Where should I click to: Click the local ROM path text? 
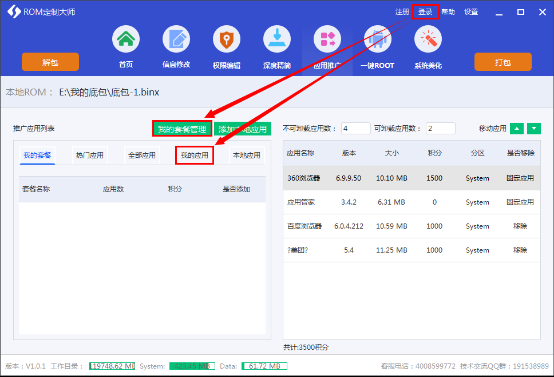pos(109,93)
